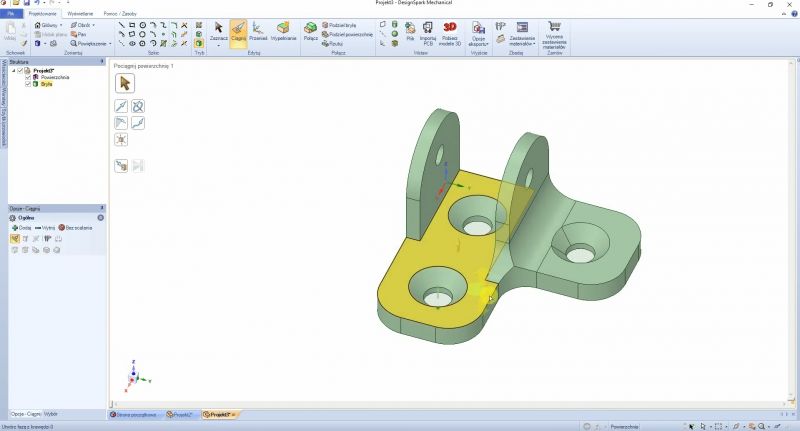Open Pomoc / Zasoby ribbon tab
This screenshot has height=431, width=800.
tap(120, 14)
